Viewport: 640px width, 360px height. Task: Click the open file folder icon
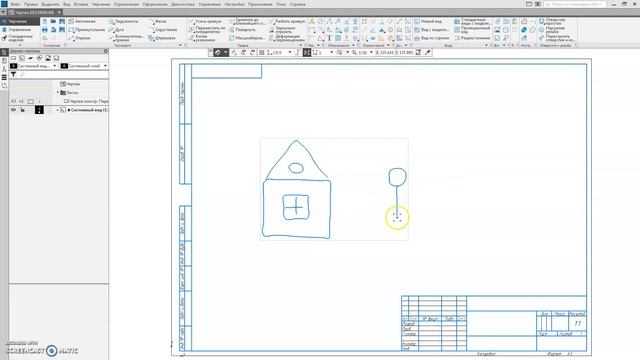pos(53,21)
